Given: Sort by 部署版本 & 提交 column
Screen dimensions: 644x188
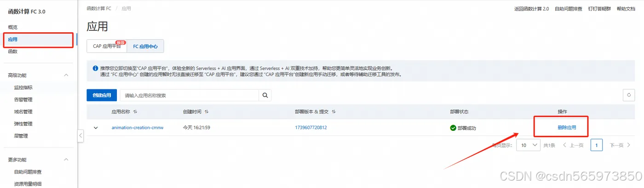Looking at the screenshot, I should [x=333, y=112].
